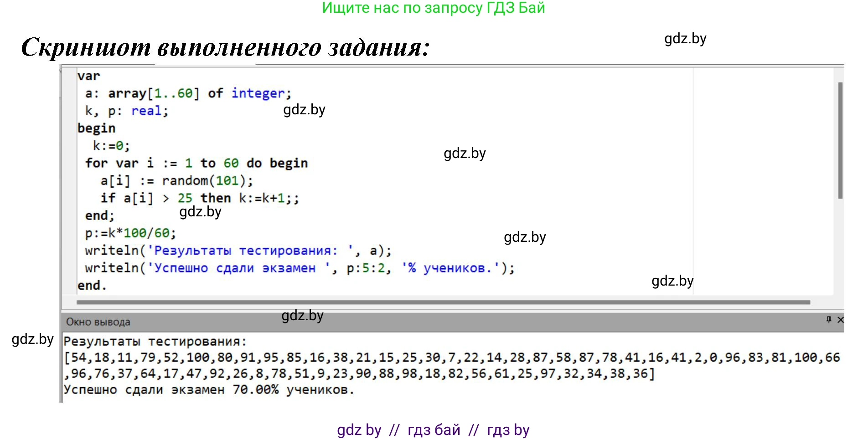Close the Окно вывода panel
The height and width of the screenshot is (440, 868).
[840, 320]
